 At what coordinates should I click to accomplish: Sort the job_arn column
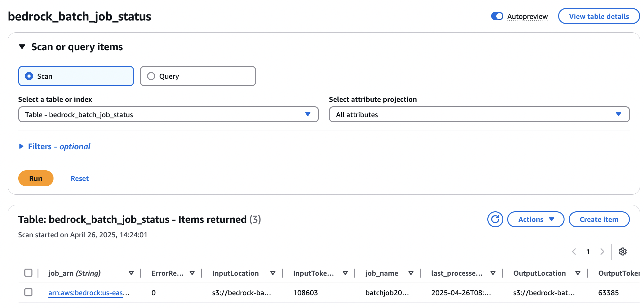[x=131, y=273]
